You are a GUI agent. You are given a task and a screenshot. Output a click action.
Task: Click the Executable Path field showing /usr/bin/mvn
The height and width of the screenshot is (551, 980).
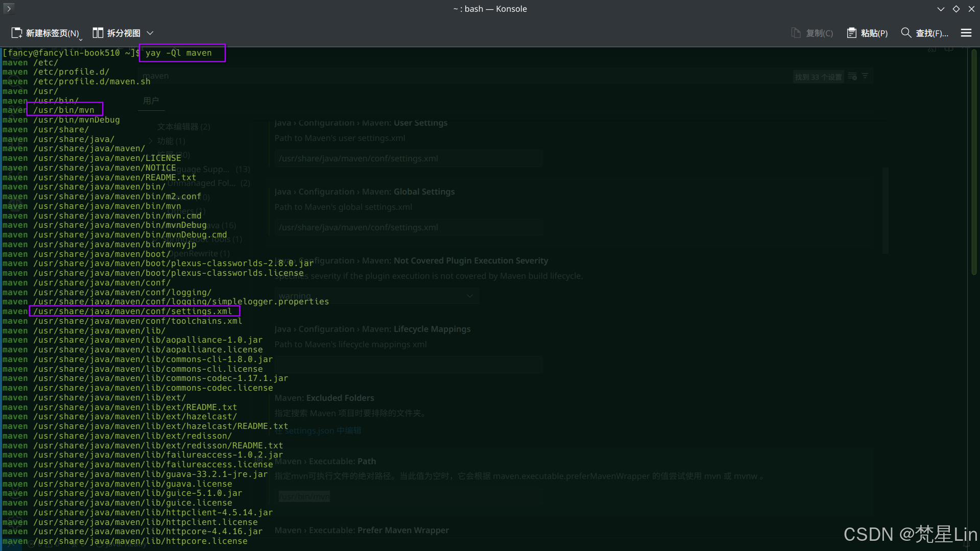click(x=408, y=497)
